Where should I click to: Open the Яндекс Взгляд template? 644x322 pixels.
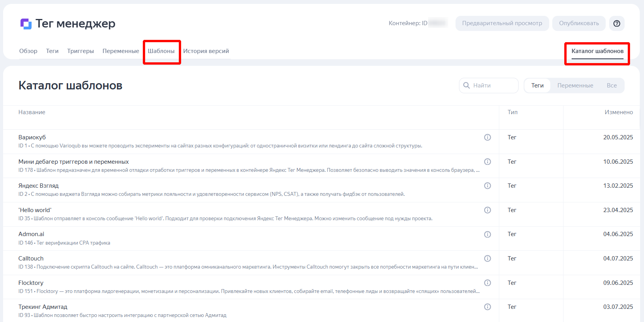(38, 186)
